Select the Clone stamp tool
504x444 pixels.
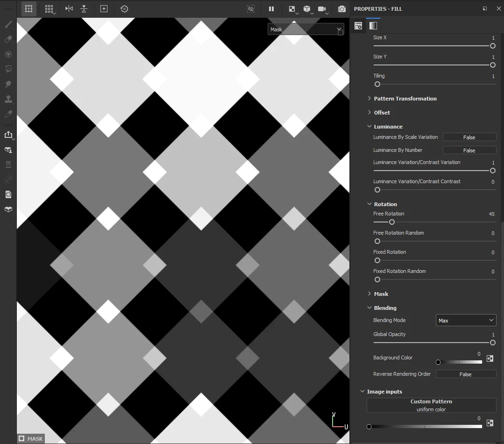pos(8,99)
